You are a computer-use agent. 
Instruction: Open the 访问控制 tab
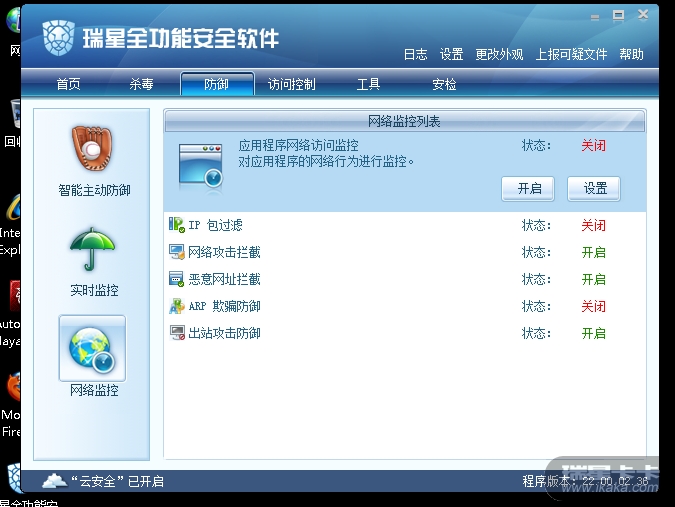pyautogui.click(x=292, y=84)
